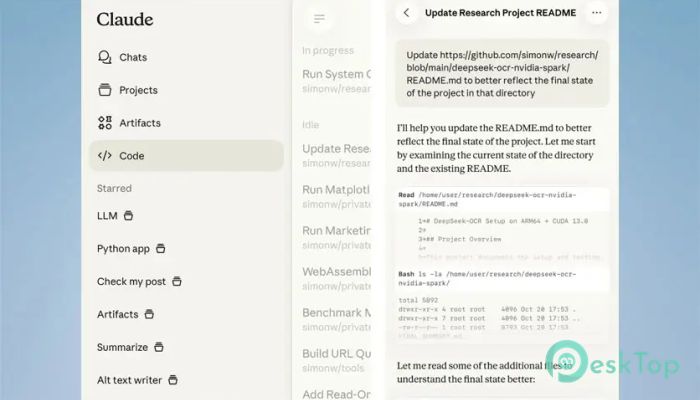
Task: Click the Projects box icon
Action: pyautogui.click(x=105, y=90)
